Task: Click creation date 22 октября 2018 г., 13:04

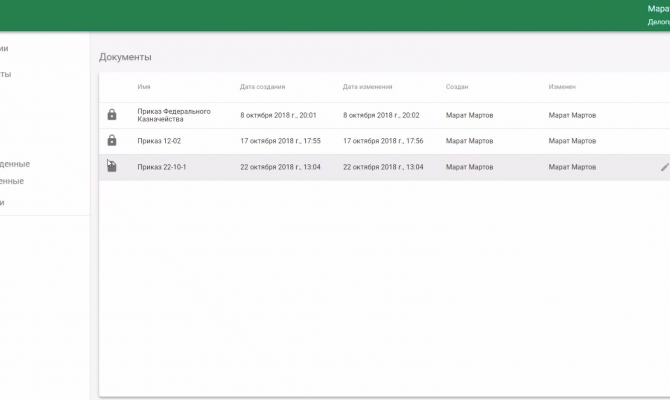Action: pyautogui.click(x=280, y=167)
